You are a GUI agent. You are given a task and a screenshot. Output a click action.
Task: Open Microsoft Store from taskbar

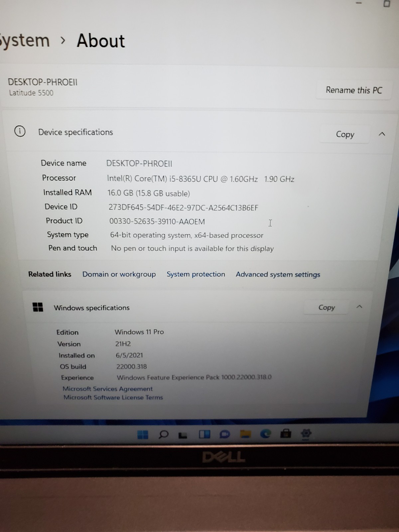click(286, 433)
